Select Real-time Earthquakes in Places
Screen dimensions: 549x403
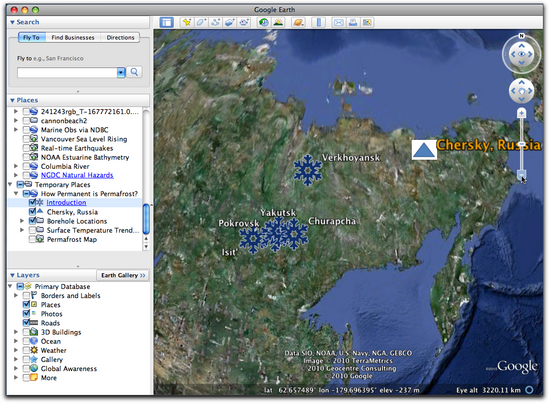click(77, 148)
